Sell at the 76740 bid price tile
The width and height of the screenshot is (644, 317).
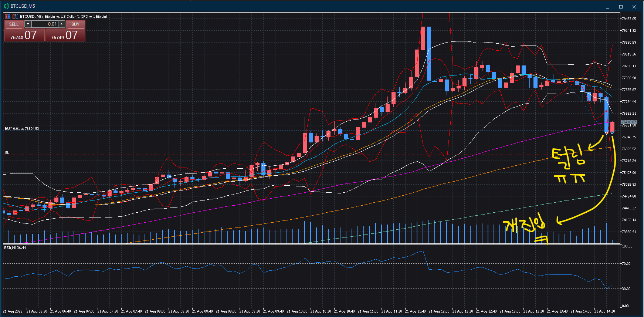(x=24, y=35)
